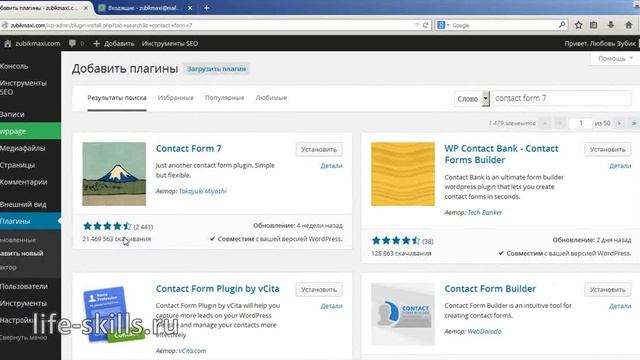Go to browser home page icon
Viewport: 640px width, 360px height.
coord(629,25)
